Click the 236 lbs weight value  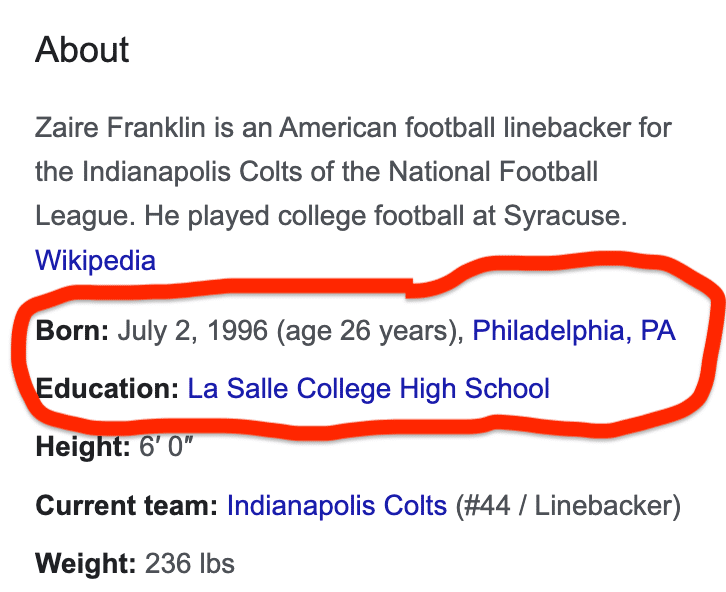coord(190,563)
